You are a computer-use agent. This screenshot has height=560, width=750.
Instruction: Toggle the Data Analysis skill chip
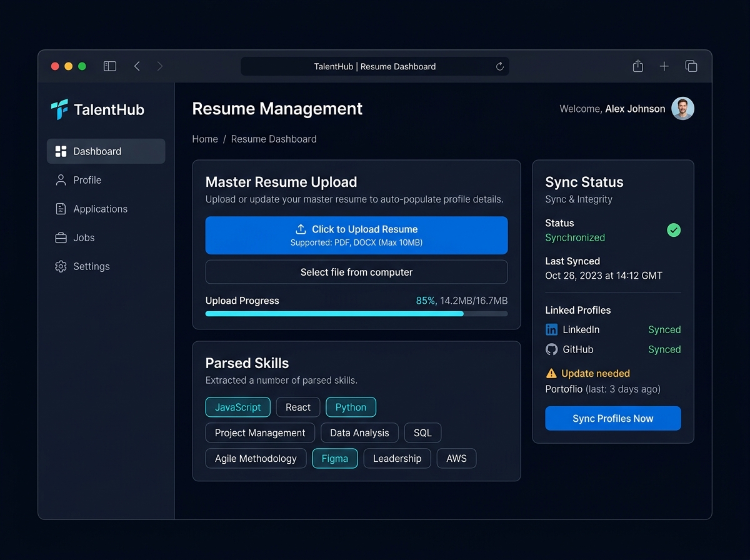tap(359, 432)
